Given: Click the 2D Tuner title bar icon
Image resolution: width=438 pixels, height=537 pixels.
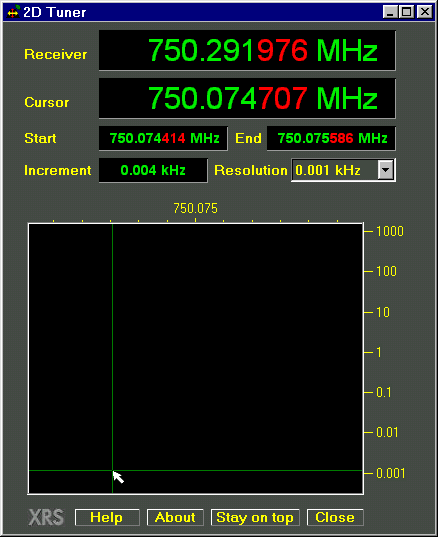Looking at the screenshot, I should click(x=13, y=12).
